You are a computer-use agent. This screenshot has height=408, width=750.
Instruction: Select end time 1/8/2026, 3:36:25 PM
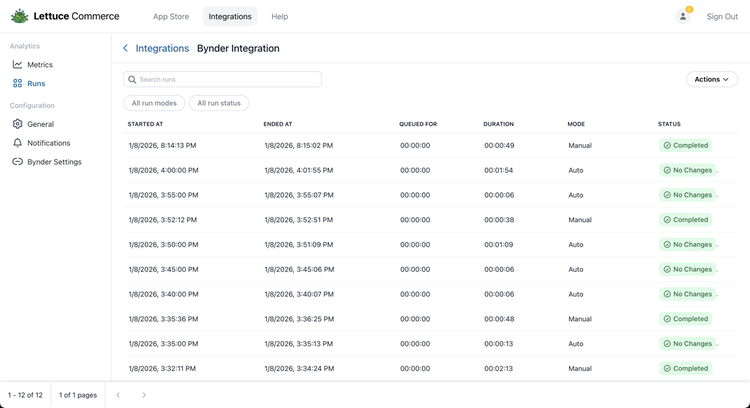click(299, 319)
